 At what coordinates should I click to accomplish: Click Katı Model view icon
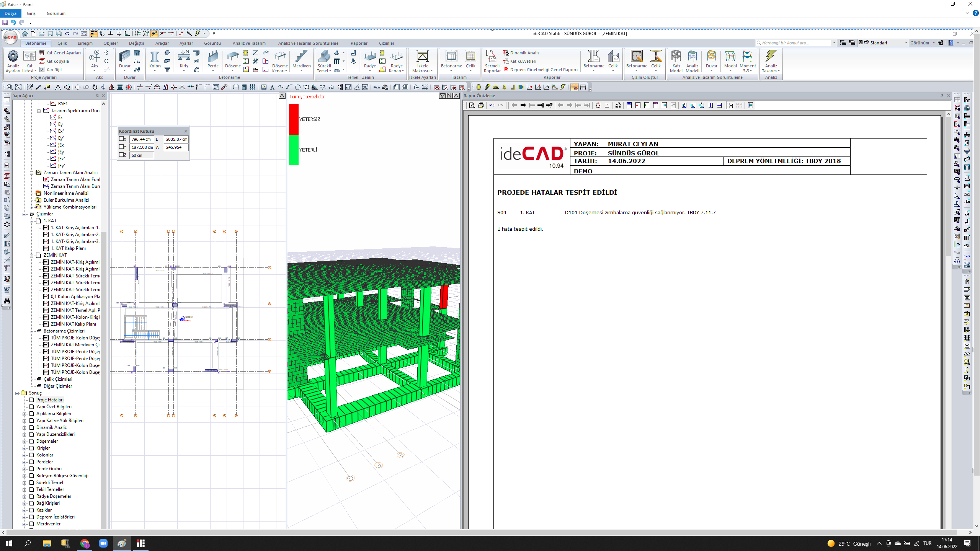(x=676, y=56)
